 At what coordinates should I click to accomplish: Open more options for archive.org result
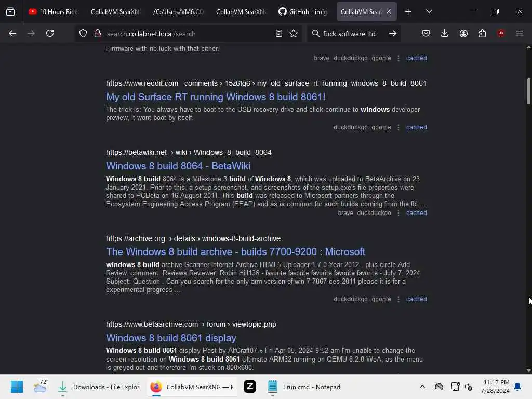click(398, 299)
